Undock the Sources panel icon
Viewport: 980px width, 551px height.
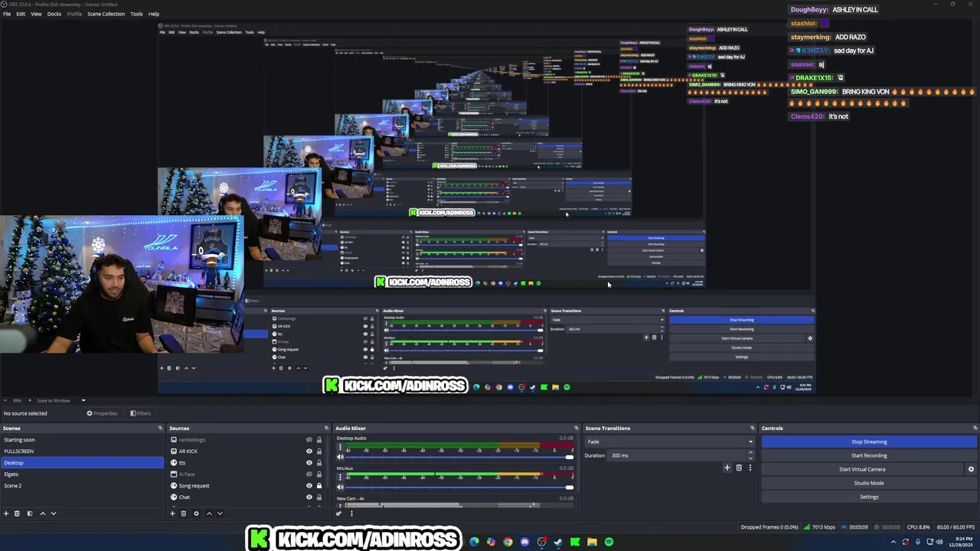(x=326, y=428)
